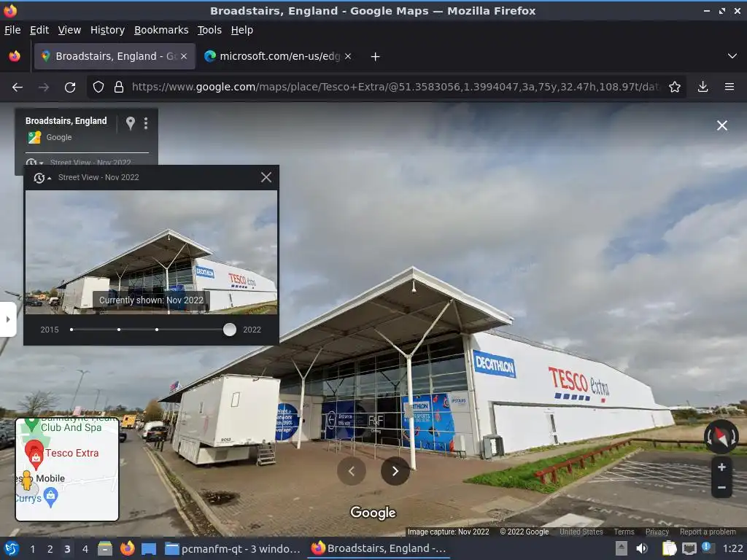This screenshot has height=560, width=747.
Task: Move to next Street View position arrow
Action: pos(395,471)
